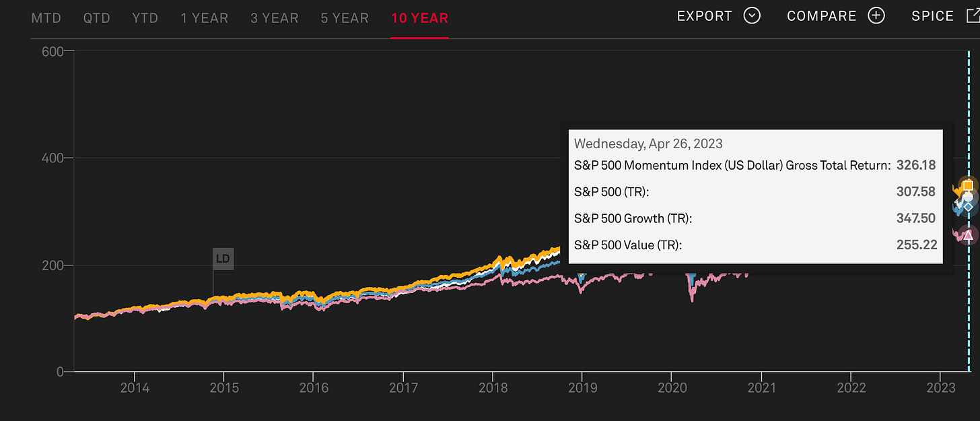
Task: Click the S&P 500 Value (TR) label
Action: pos(628,245)
